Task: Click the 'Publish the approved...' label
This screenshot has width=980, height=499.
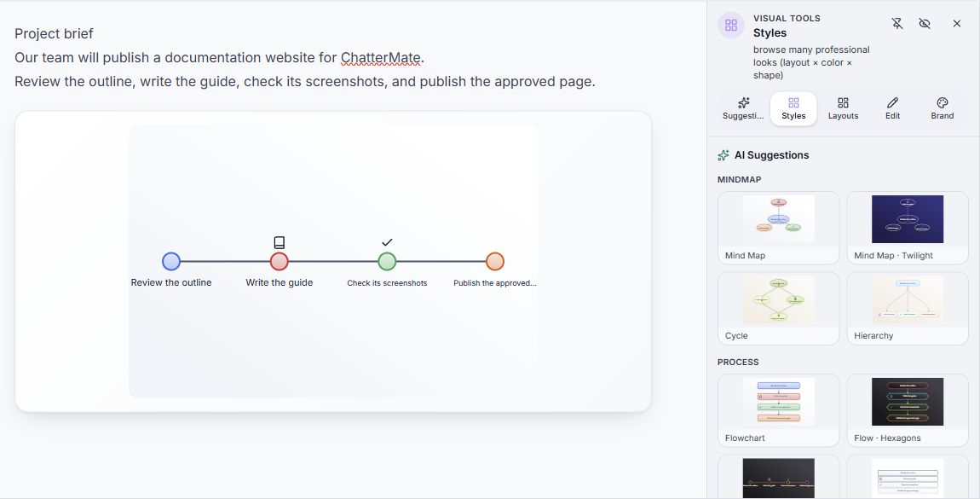Action: 495,283
